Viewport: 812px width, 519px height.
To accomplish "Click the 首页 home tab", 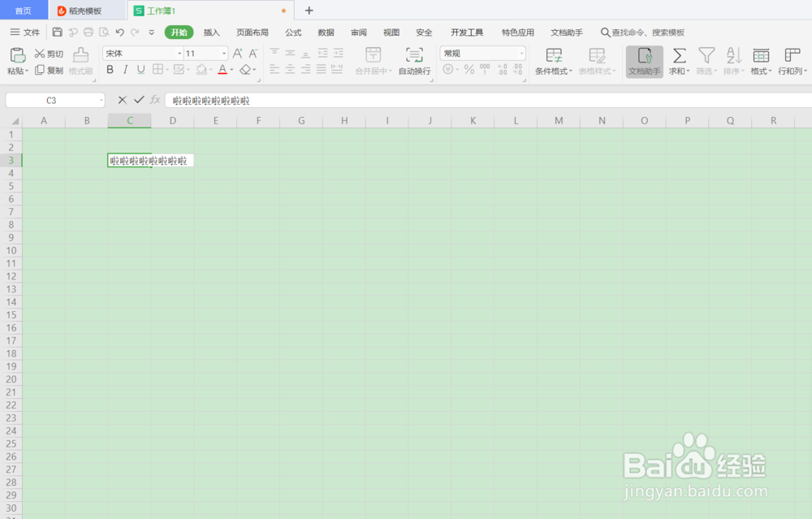I will point(23,11).
